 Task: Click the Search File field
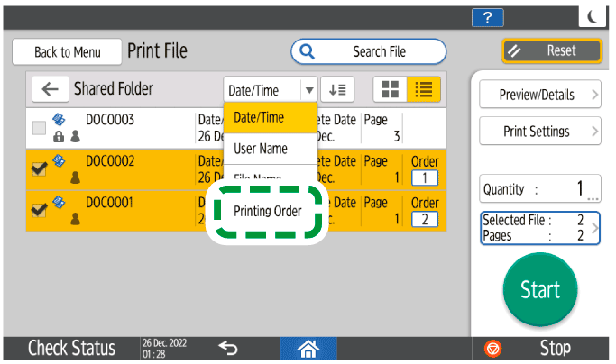pos(368,51)
